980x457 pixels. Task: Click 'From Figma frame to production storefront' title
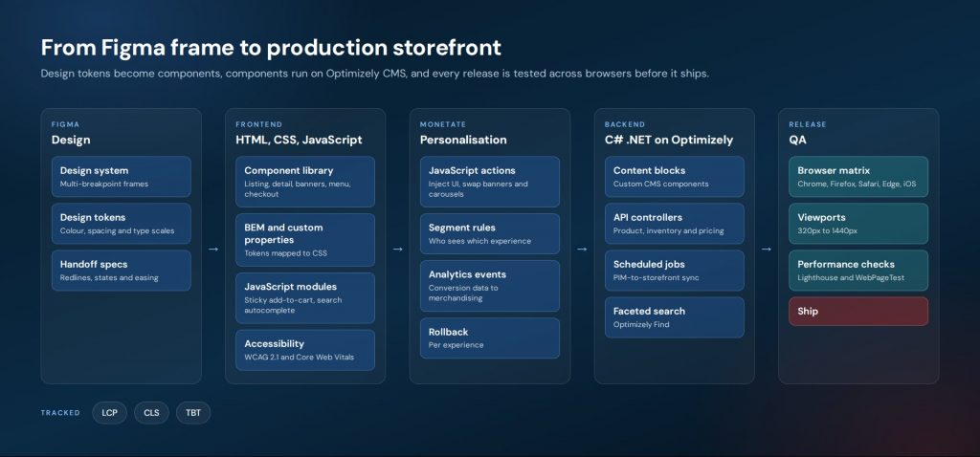click(x=271, y=48)
